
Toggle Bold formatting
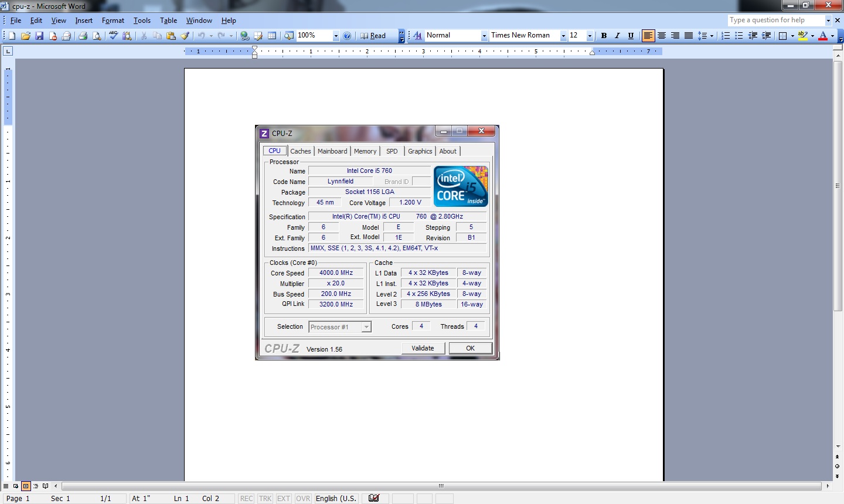604,36
